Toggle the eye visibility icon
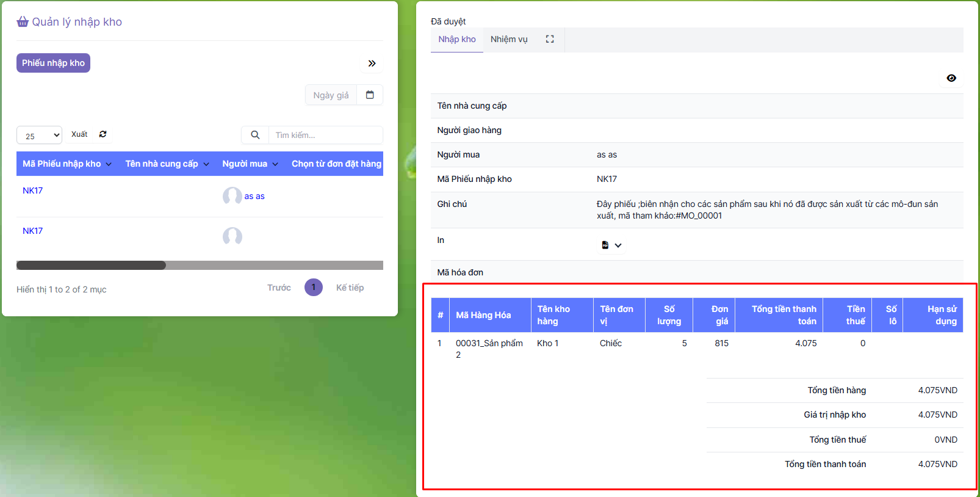This screenshot has height=497, width=980. (x=951, y=78)
